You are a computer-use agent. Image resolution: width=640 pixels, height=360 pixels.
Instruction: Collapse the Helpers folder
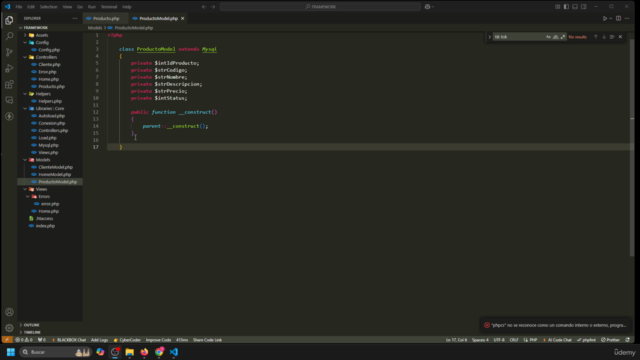click(x=43, y=94)
